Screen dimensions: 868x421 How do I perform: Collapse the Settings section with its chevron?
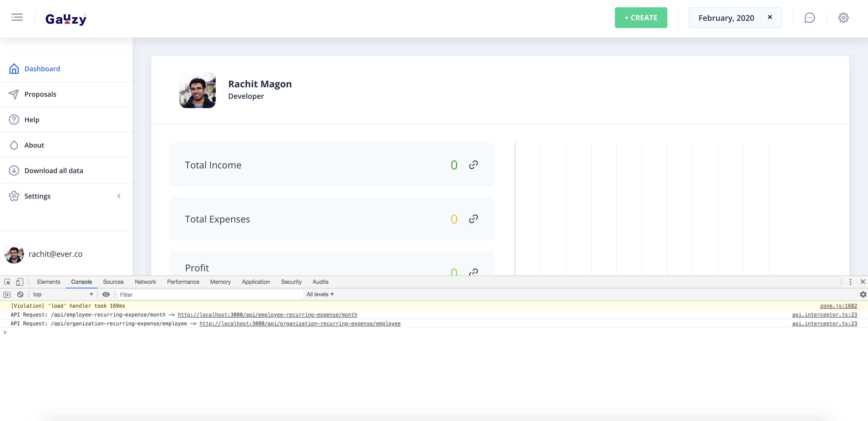(x=119, y=196)
